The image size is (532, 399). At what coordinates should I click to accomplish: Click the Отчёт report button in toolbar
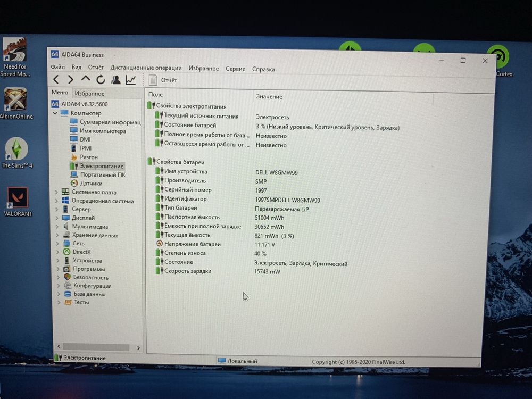(163, 80)
